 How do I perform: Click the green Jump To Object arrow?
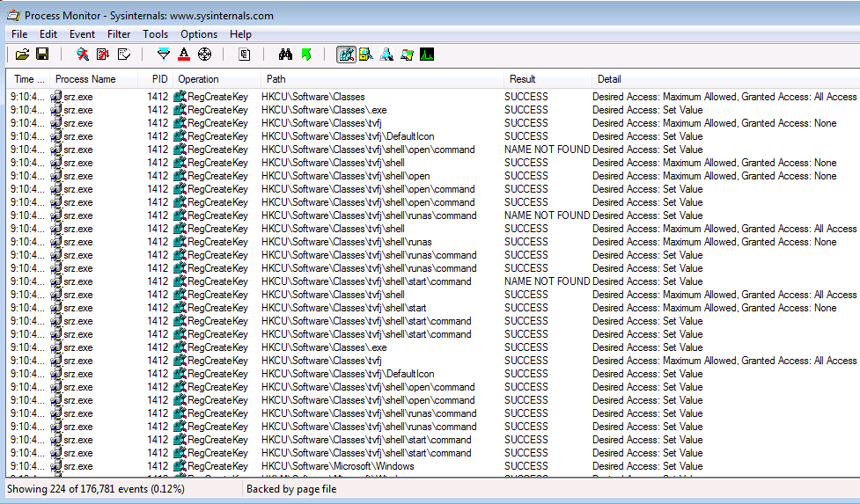point(305,55)
